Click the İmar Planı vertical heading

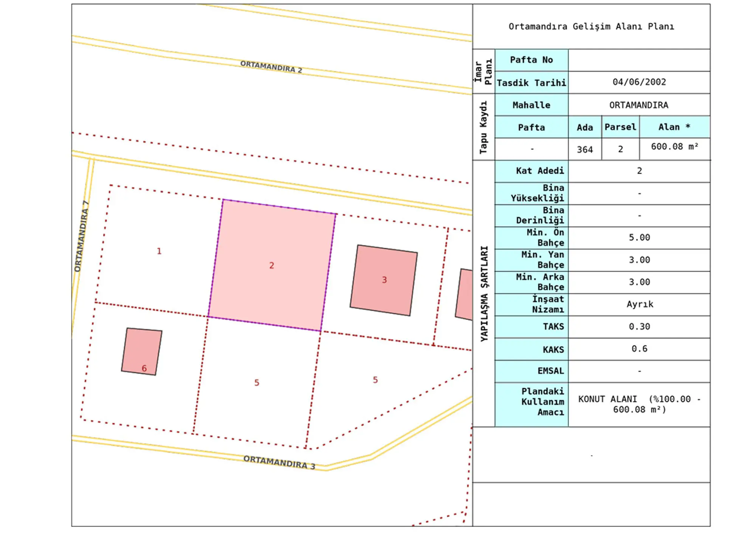click(x=483, y=71)
